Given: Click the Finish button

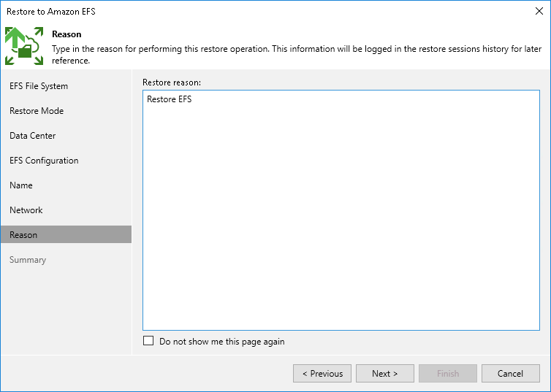Looking at the screenshot, I should pyautogui.click(x=448, y=374).
